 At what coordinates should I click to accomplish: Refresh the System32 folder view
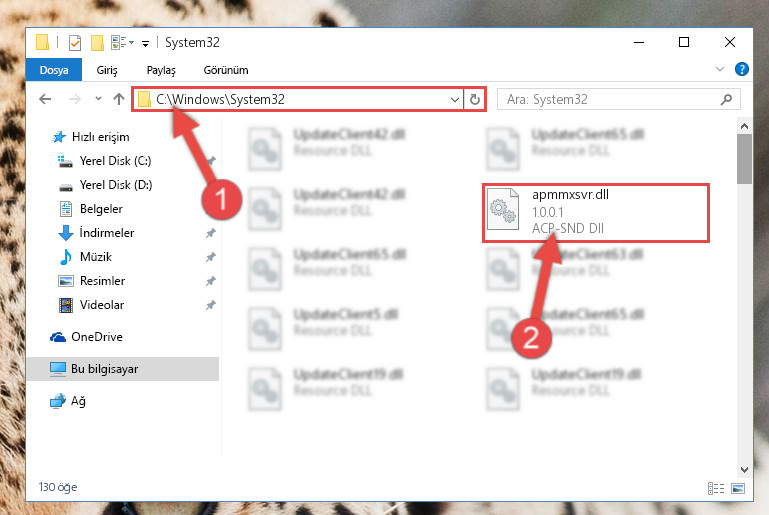coord(475,100)
